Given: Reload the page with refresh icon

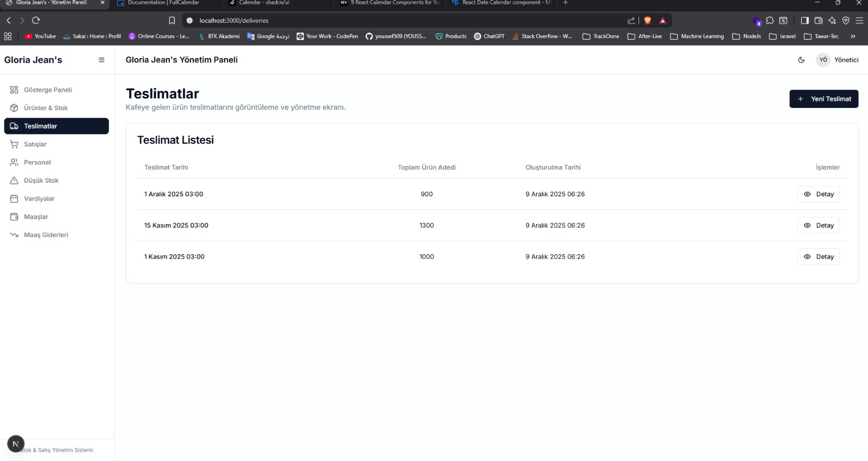Looking at the screenshot, I should coord(36,21).
